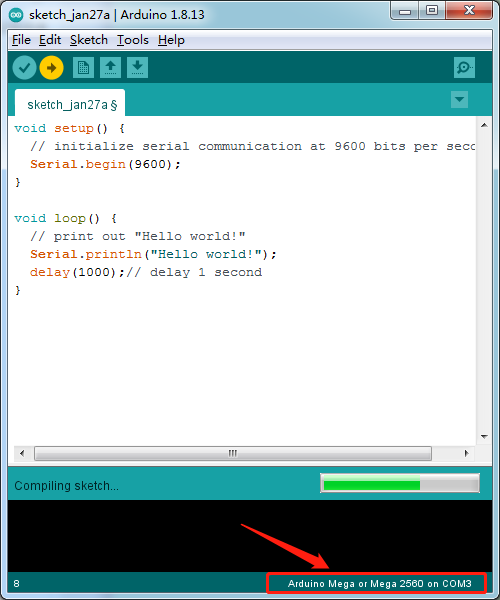
Task: Open a sketch with the up-arrow icon
Action: pos(110,68)
